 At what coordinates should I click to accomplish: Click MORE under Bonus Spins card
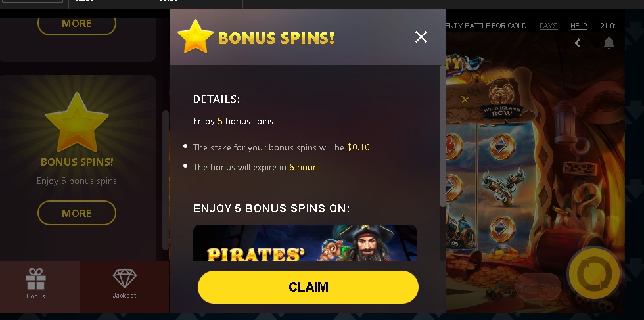point(77,213)
